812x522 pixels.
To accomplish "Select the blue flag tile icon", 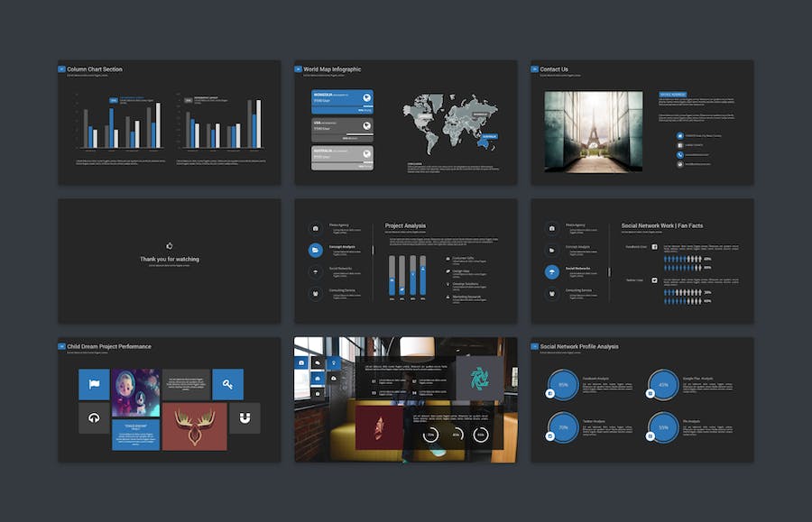I will 94,384.
